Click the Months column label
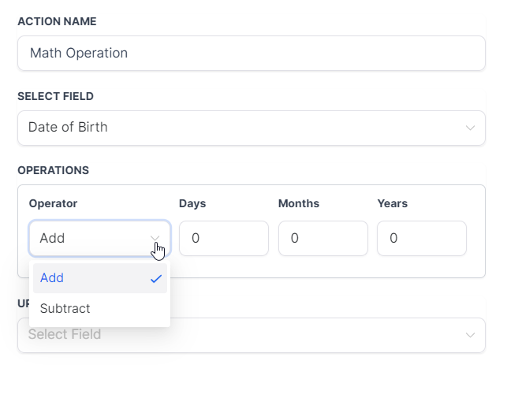The width and height of the screenshot is (507, 420). 299,203
